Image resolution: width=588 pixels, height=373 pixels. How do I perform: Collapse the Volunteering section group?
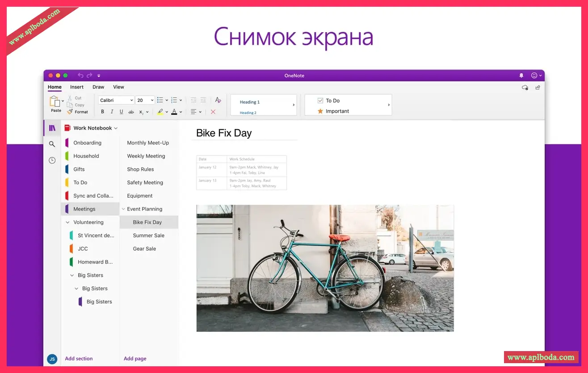tap(67, 222)
